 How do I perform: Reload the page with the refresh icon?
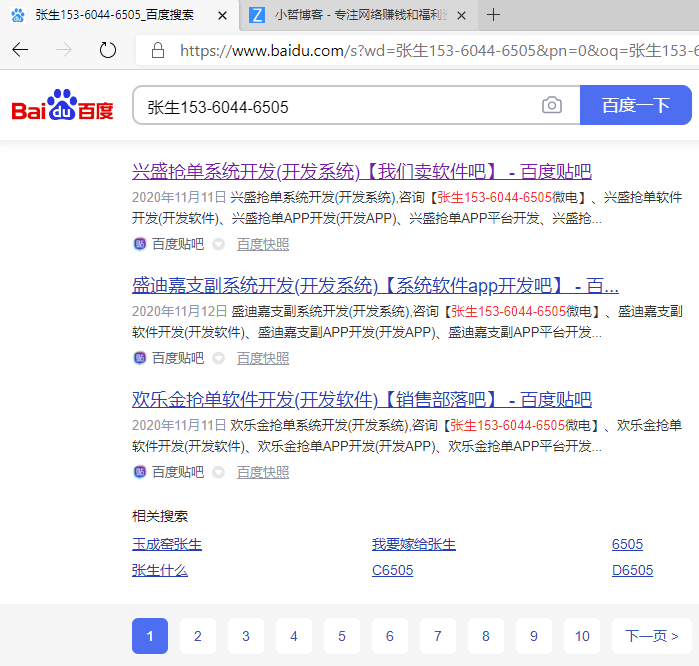pyautogui.click(x=107, y=49)
